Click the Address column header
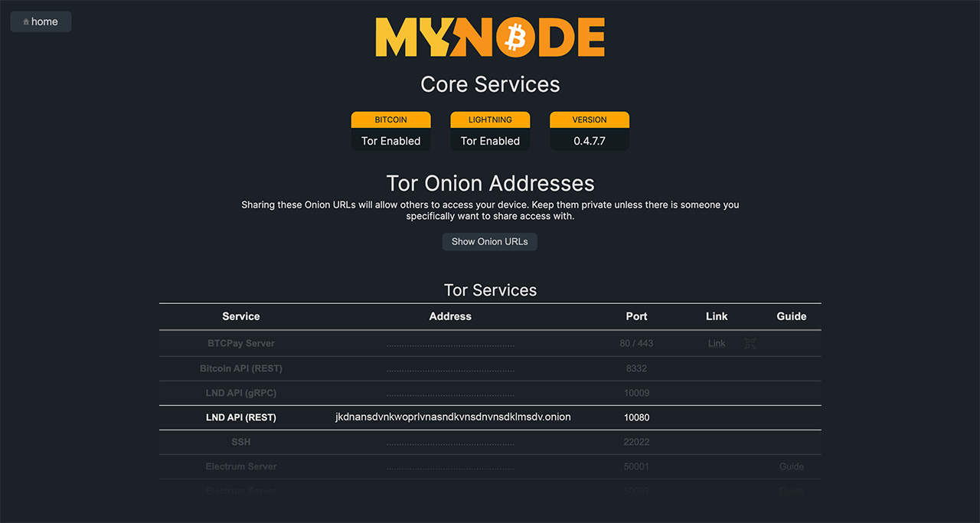The image size is (980, 523). 450,316
